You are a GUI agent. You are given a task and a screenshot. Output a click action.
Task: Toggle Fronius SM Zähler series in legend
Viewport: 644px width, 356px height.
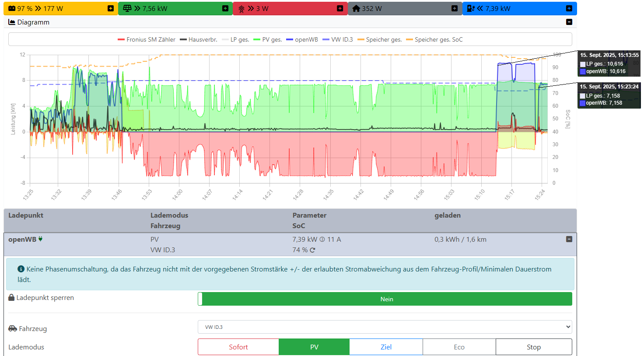coord(147,39)
